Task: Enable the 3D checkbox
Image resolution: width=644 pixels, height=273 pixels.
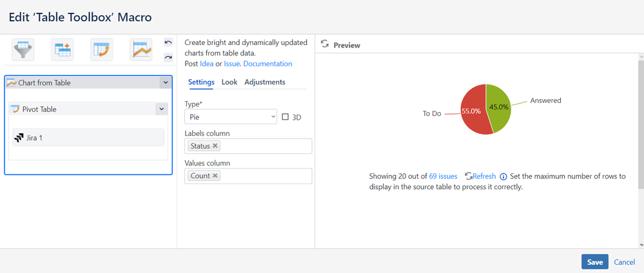Action: click(x=286, y=117)
